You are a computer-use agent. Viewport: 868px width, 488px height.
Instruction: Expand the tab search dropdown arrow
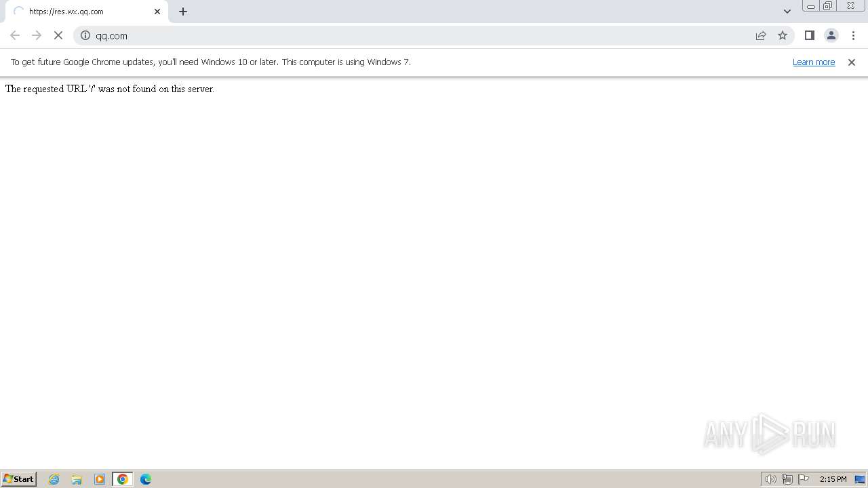[787, 11]
